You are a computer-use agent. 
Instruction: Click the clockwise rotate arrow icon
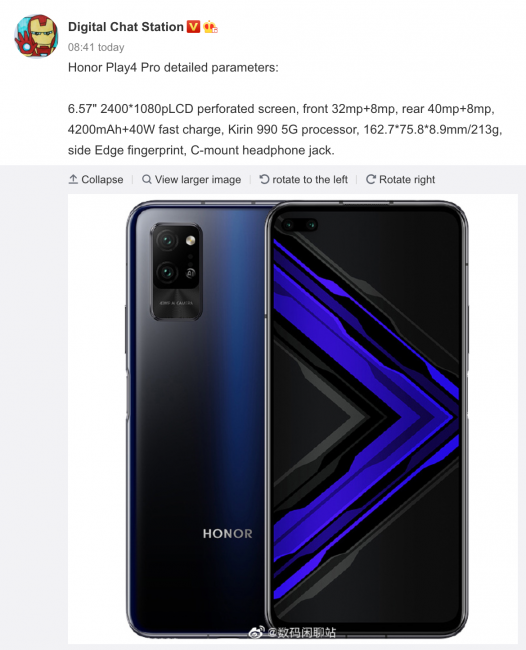pos(371,179)
